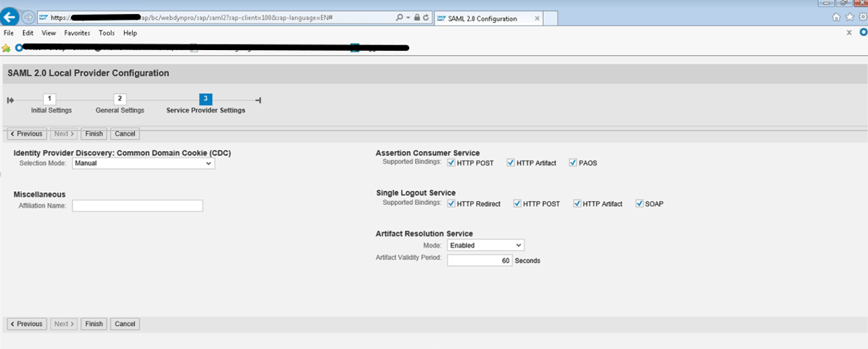Click the 'Miscellaneous' section heading
The height and width of the screenshot is (349, 868).
tap(39, 195)
